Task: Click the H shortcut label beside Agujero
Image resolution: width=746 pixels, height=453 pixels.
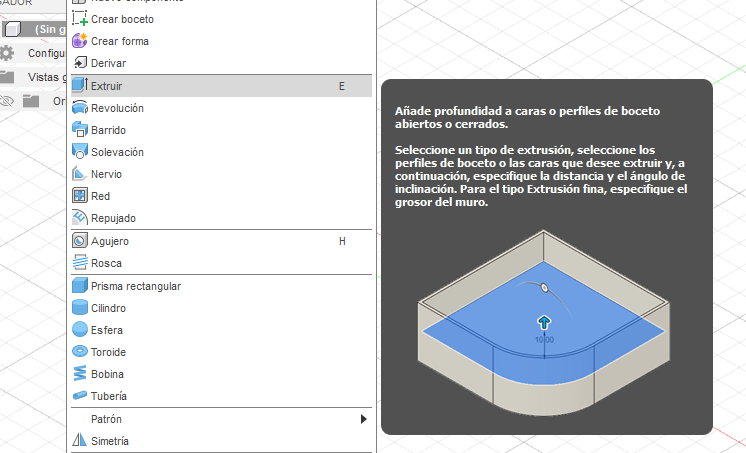Action: [342, 241]
